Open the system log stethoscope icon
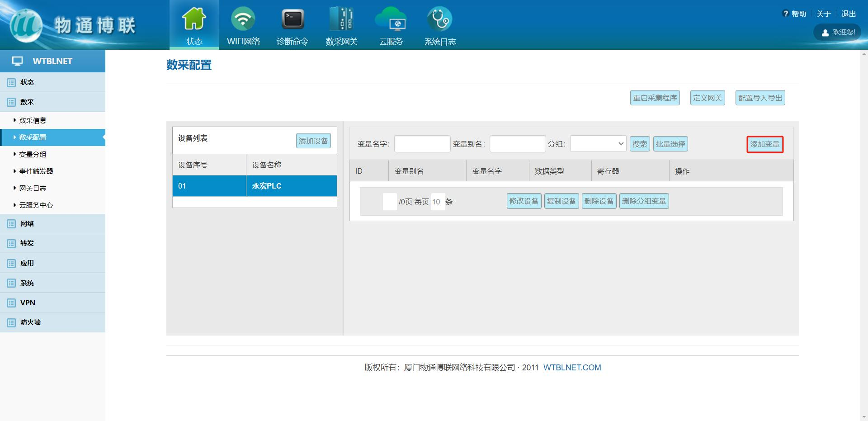The height and width of the screenshot is (421, 868). click(439, 19)
